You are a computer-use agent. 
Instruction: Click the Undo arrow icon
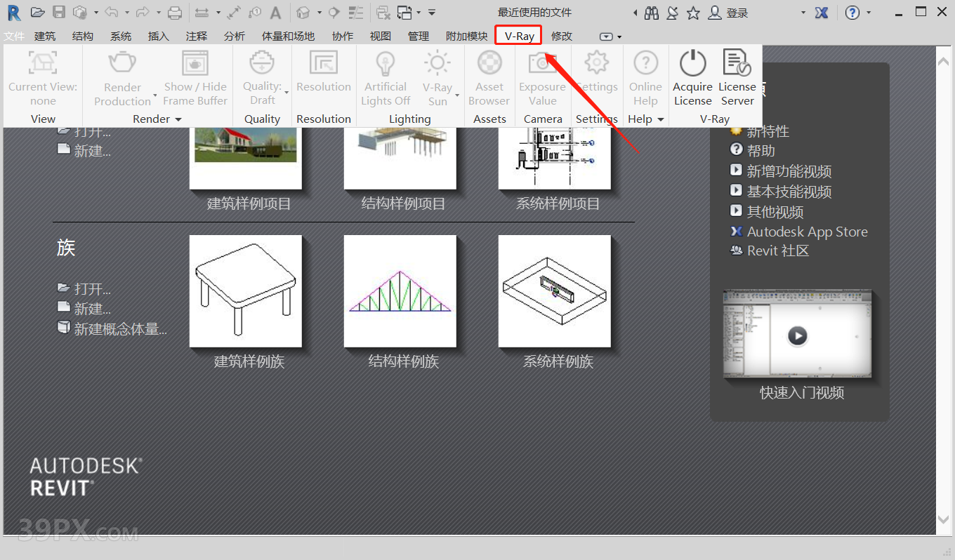click(x=112, y=12)
